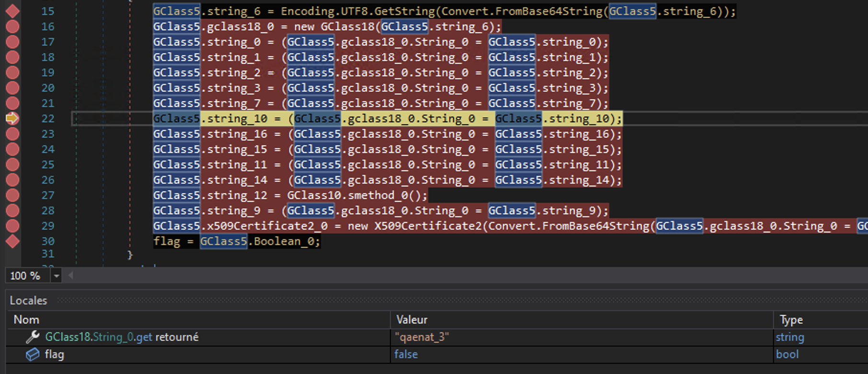Viewport: 868px width, 374px height.
Task: Click the wrench icon beside GClass18.String_0.get
Action: click(x=32, y=337)
